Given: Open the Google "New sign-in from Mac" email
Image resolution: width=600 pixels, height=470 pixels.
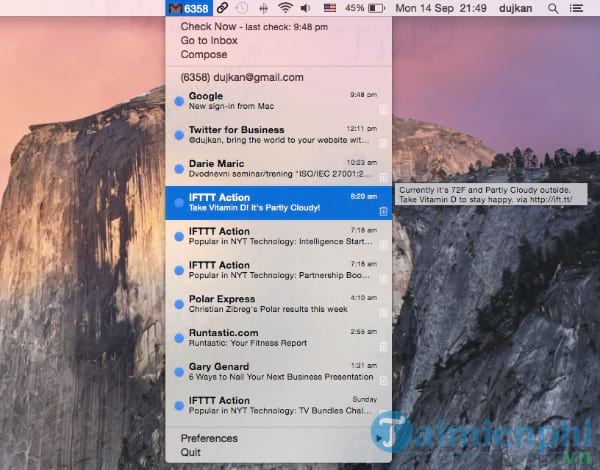Looking at the screenshot, I should pos(279,101).
